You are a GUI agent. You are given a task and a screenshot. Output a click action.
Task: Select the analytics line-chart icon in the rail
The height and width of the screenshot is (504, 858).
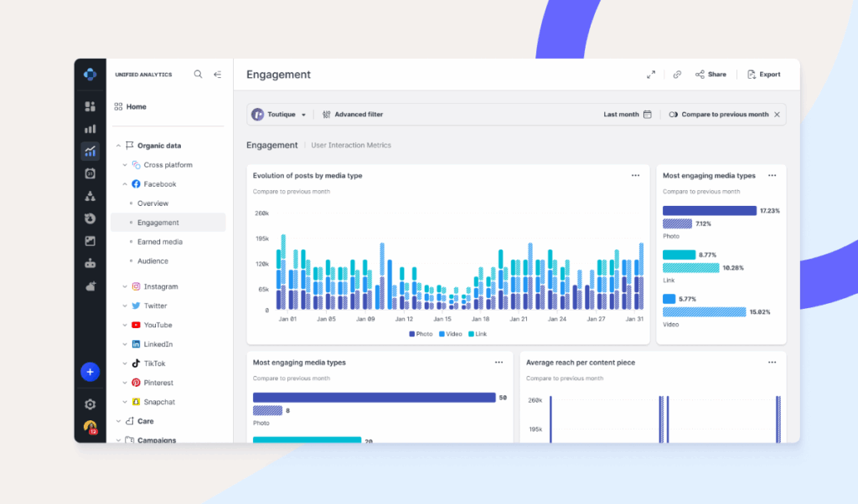click(90, 151)
